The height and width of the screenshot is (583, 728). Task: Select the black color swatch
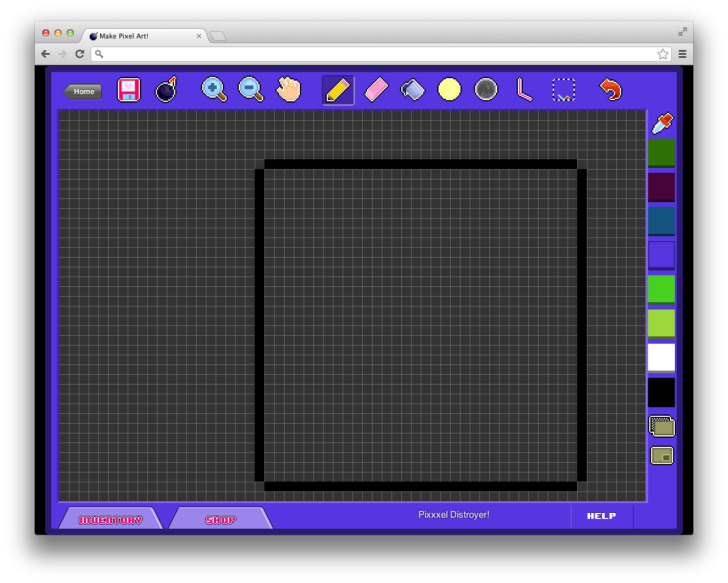pyautogui.click(x=661, y=392)
